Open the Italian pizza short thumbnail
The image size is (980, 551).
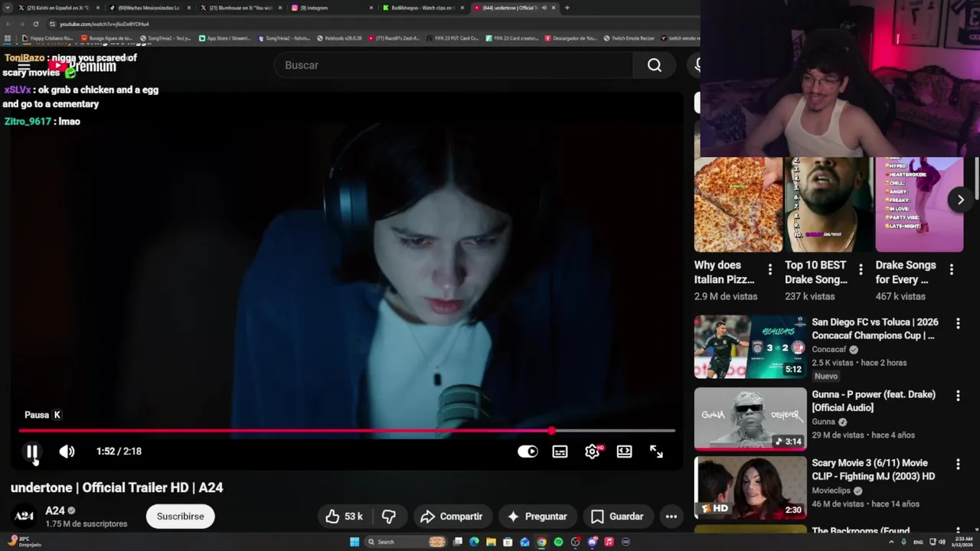[x=738, y=204]
